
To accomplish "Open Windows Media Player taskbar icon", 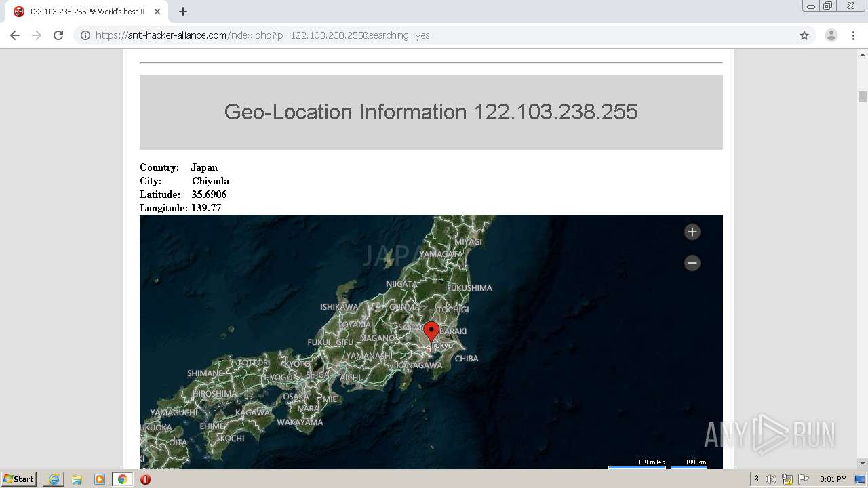I will (x=100, y=479).
